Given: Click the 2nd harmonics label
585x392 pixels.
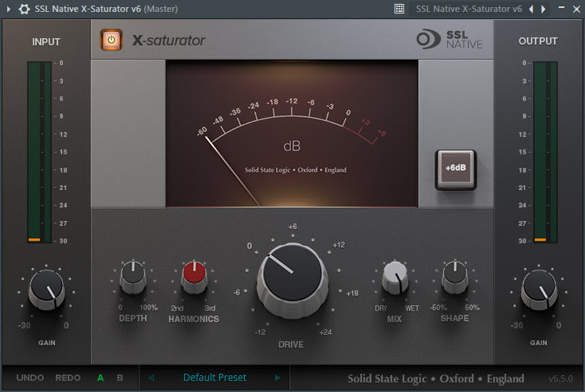Looking at the screenshot, I should [x=178, y=308].
